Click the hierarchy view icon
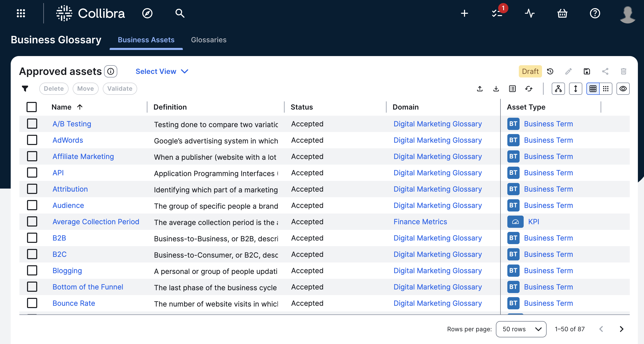The image size is (644, 344). tap(558, 89)
